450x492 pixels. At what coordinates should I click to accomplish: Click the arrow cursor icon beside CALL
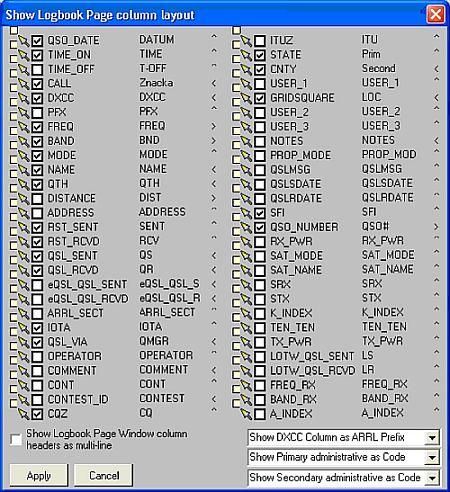coord(23,83)
